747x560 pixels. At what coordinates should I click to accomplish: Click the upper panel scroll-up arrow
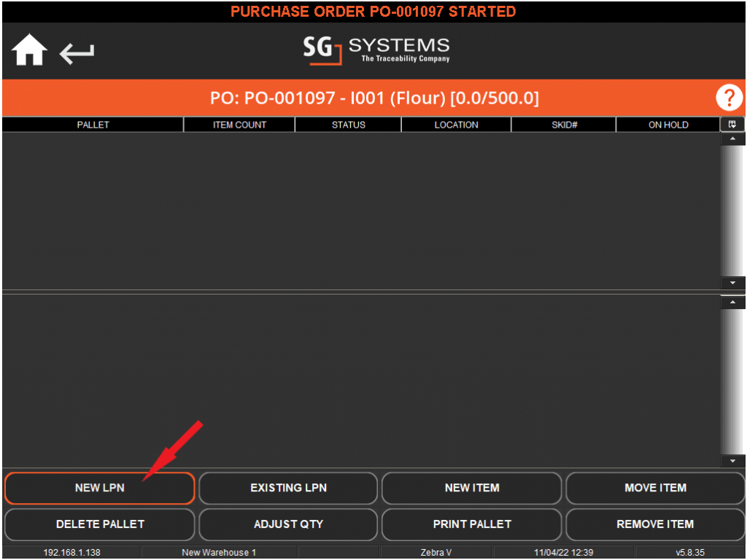[x=732, y=138]
